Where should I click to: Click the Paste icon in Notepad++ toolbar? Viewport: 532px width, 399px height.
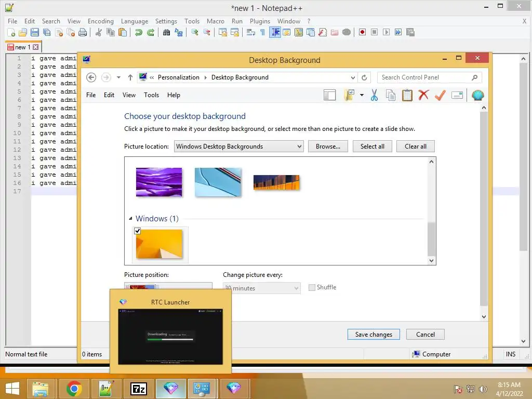(x=123, y=32)
